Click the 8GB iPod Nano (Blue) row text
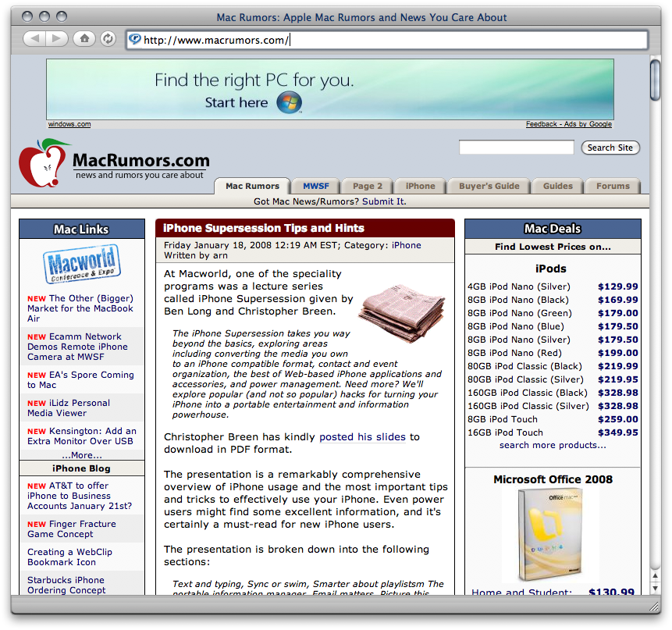 coord(516,326)
